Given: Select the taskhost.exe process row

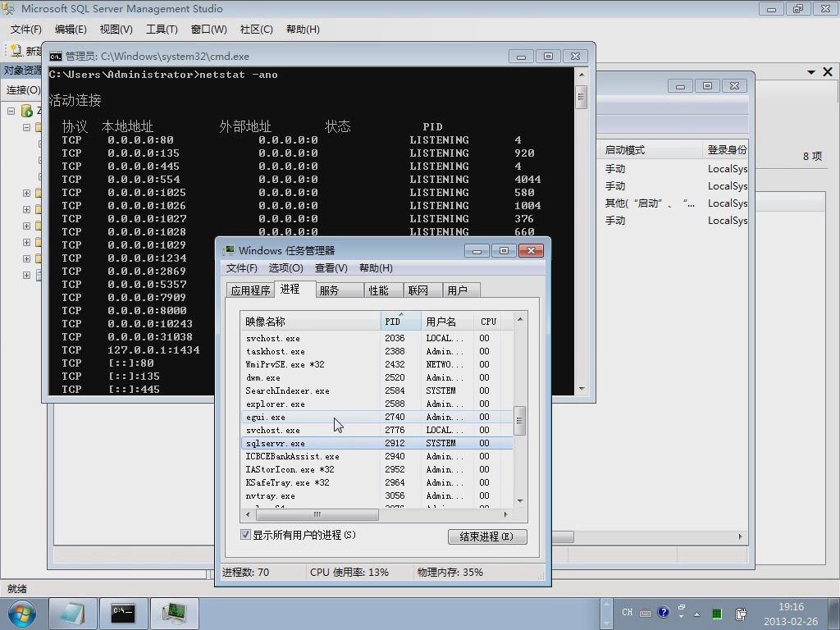Looking at the screenshot, I should (x=377, y=351).
